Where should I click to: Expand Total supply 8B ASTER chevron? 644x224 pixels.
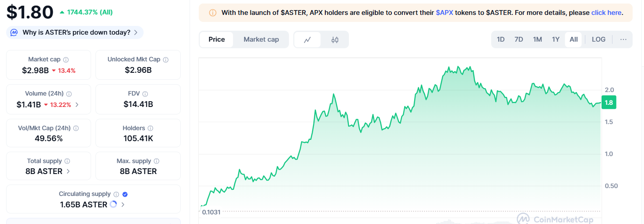coord(68,171)
